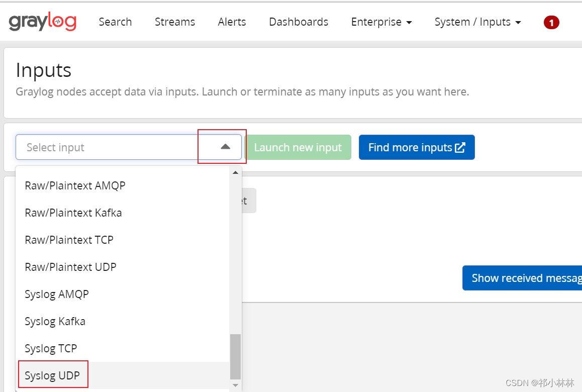
Task: Click the Graylog logo
Action: [x=42, y=21]
